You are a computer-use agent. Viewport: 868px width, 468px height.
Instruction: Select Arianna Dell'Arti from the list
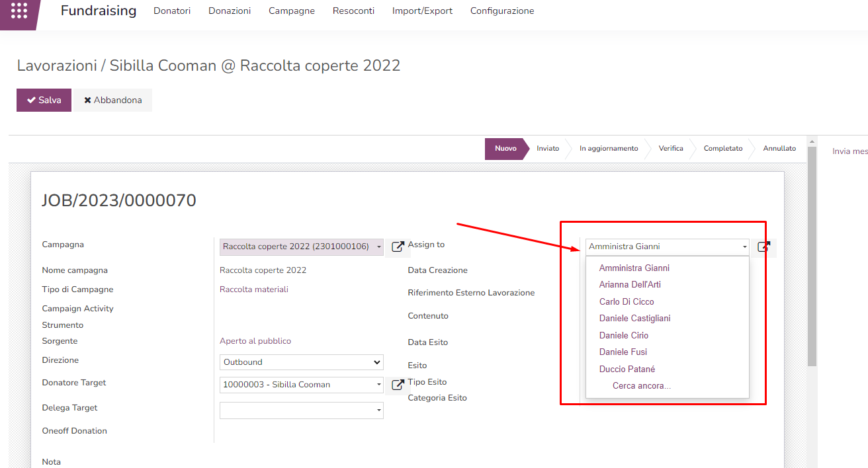[x=630, y=285]
